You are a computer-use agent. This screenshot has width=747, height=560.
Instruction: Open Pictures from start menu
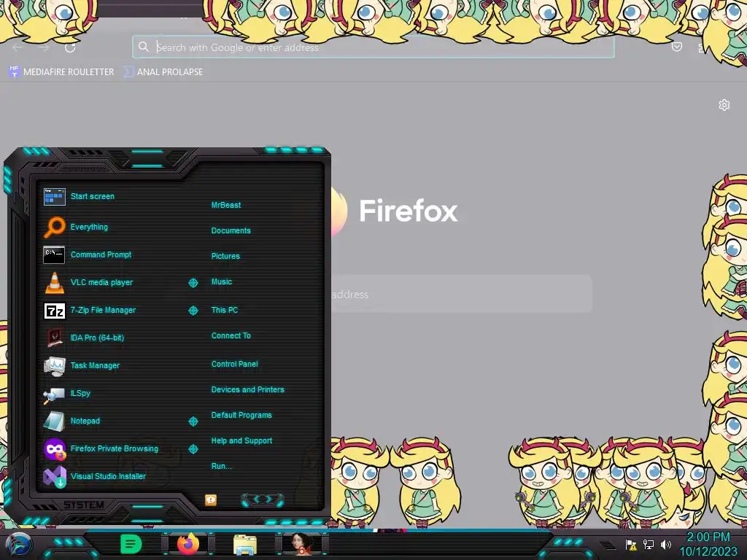225,256
